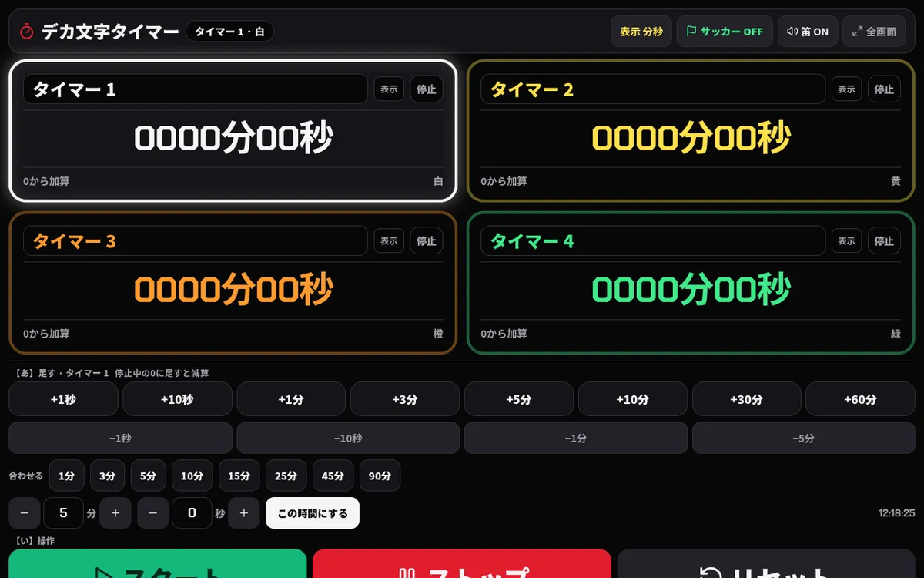Open 全画面 fullscreen mode
The width and height of the screenshot is (924, 578).
874,32
